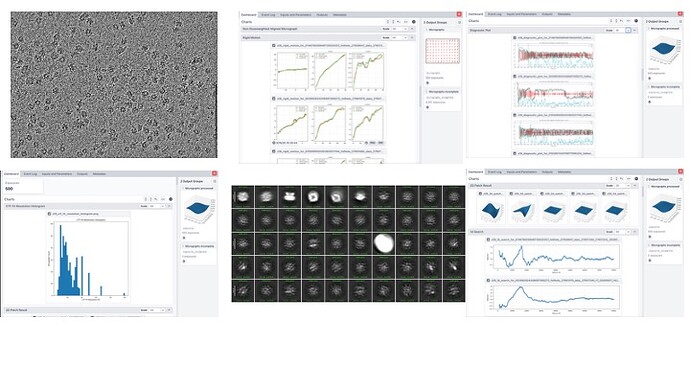Click first Charts toolbar icon in Diagnostic Plot window

click(x=611, y=21)
